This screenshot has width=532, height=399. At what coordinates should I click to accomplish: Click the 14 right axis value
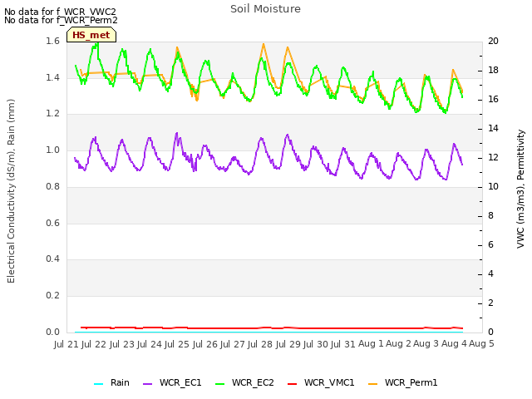tap(493, 129)
